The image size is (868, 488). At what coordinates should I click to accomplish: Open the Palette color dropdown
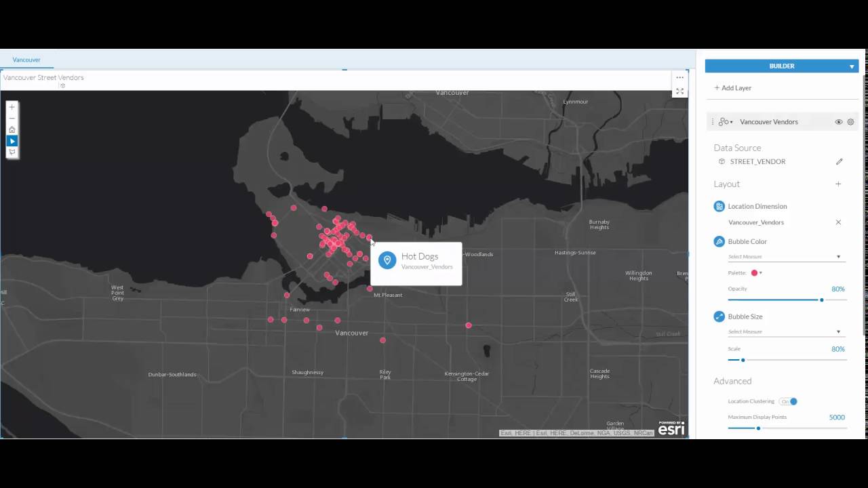(756, 273)
